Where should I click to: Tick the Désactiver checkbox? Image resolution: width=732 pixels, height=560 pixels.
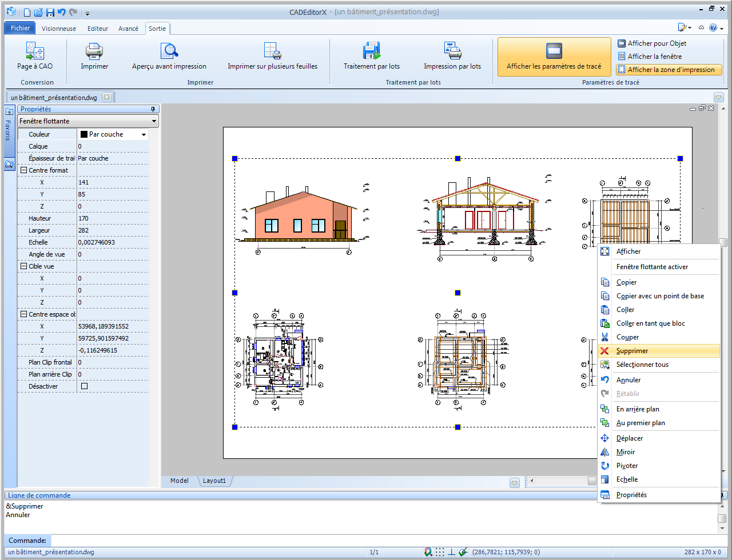click(85, 386)
